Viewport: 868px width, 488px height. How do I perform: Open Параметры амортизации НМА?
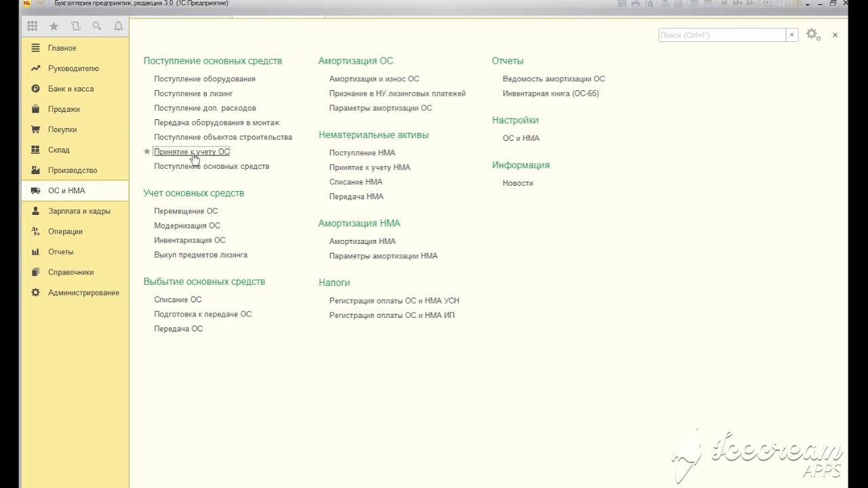(x=383, y=256)
